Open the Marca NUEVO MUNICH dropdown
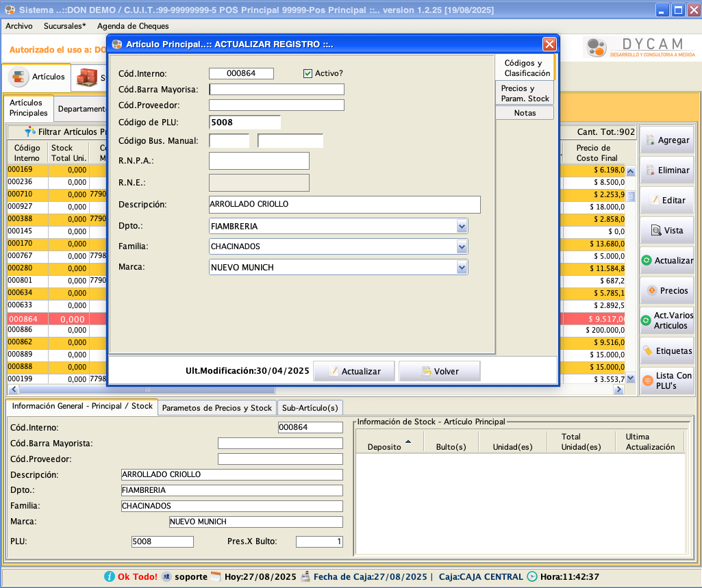This screenshot has height=588, width=702. click(x=462, y=267)
